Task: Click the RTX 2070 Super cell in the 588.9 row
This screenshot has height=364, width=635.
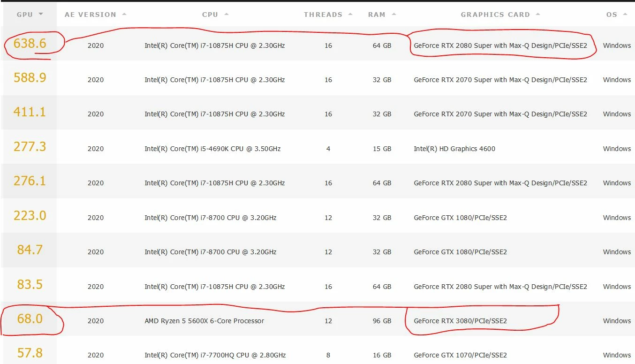Action: pos(500,80)
